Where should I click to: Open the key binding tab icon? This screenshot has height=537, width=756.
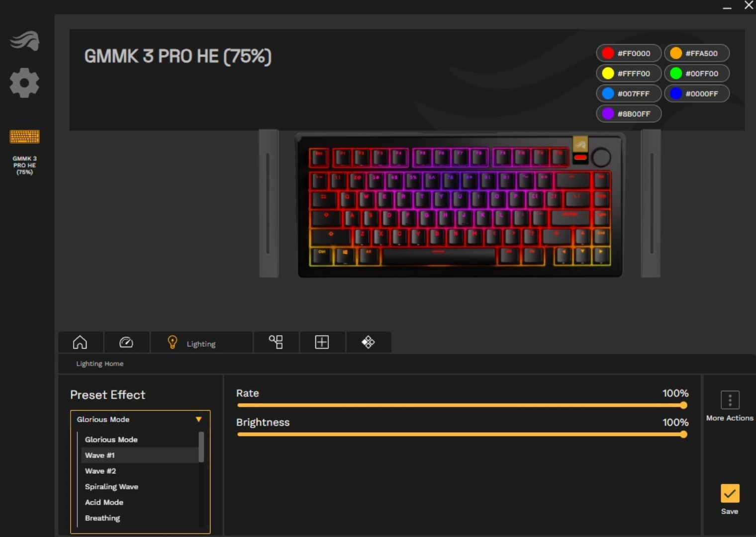click(276, 342)
